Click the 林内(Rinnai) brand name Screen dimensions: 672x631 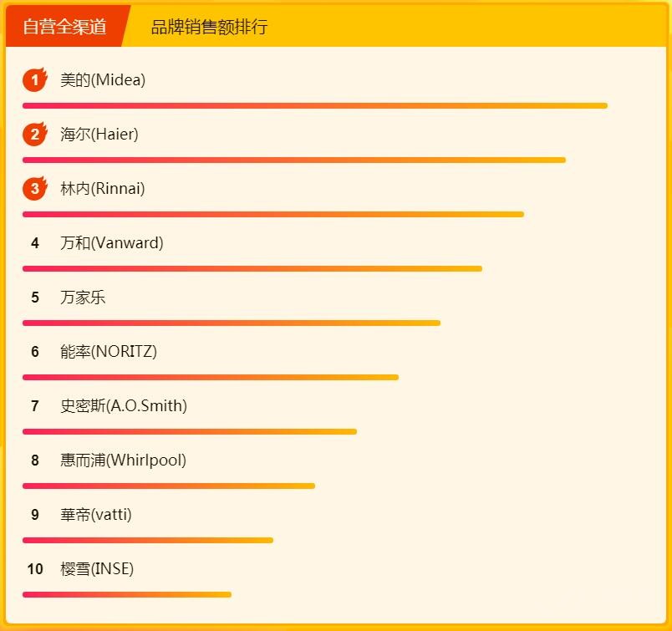(x=103, y=189)
